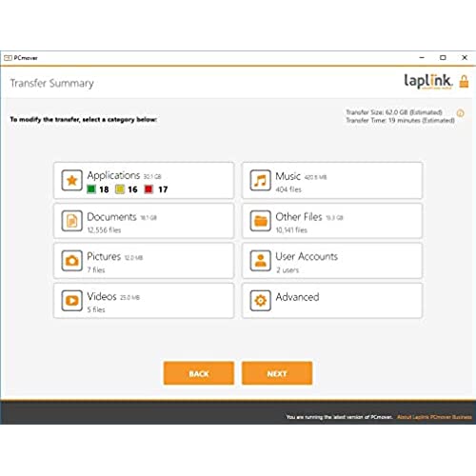
Task: Maximize the PCmover window
Action: 443,58
